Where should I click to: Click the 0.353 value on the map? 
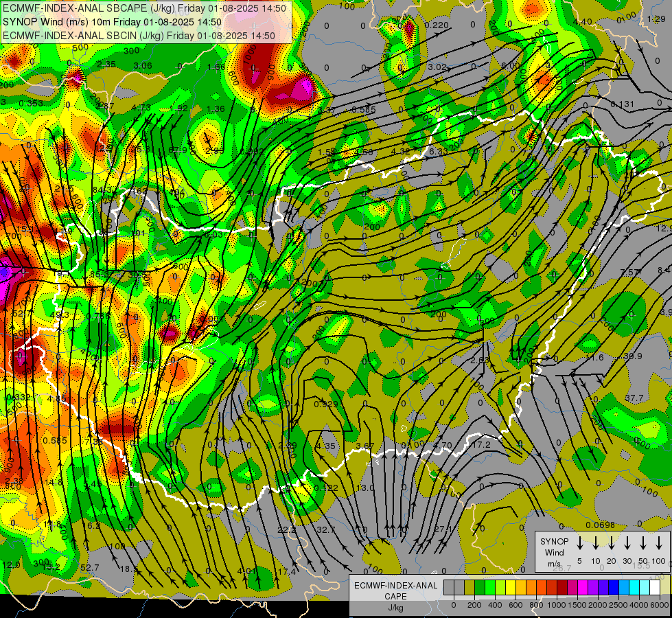point(31,104)
